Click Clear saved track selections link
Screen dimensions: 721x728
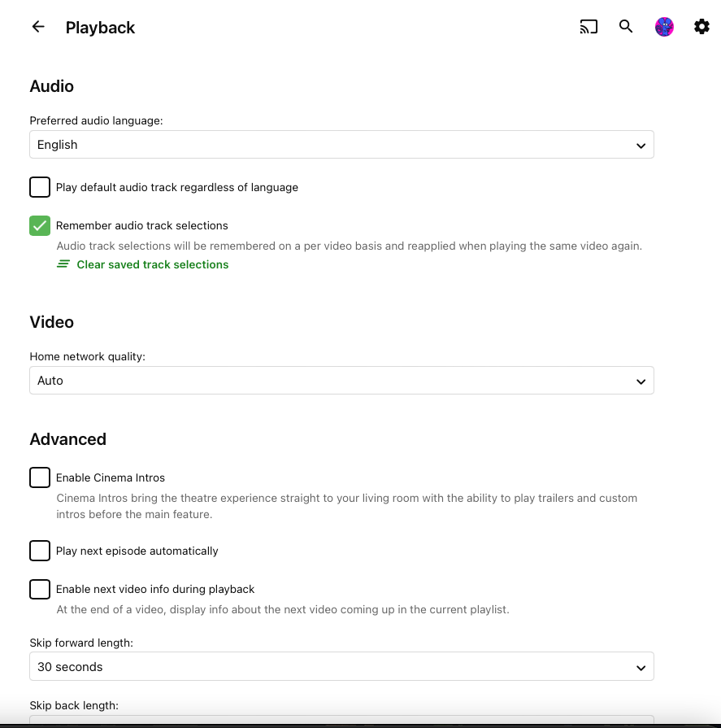click(x=153, y=264)
